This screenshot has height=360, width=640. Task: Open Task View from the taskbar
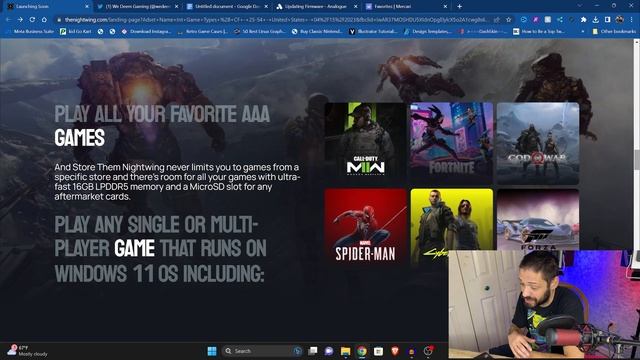click(313, 351)
